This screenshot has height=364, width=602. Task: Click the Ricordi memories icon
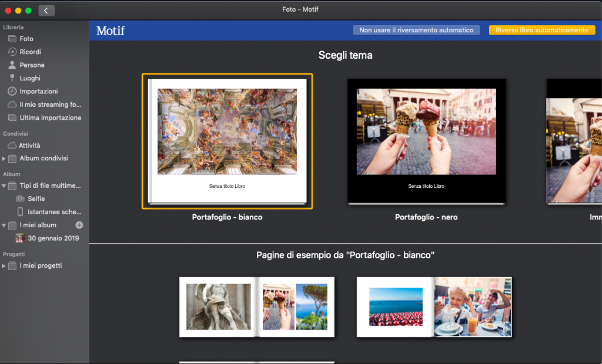click(x=12, y=52)
